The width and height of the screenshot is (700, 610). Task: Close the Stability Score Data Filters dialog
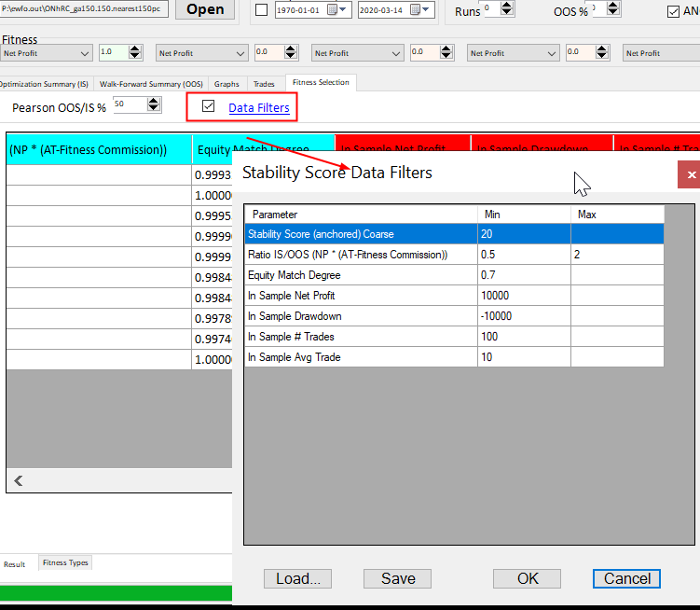point(691,174)
